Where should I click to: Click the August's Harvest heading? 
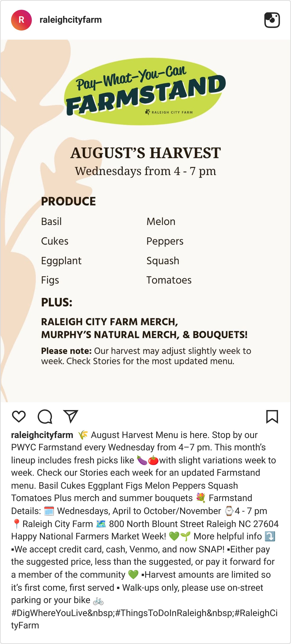(x=145, y=153)
